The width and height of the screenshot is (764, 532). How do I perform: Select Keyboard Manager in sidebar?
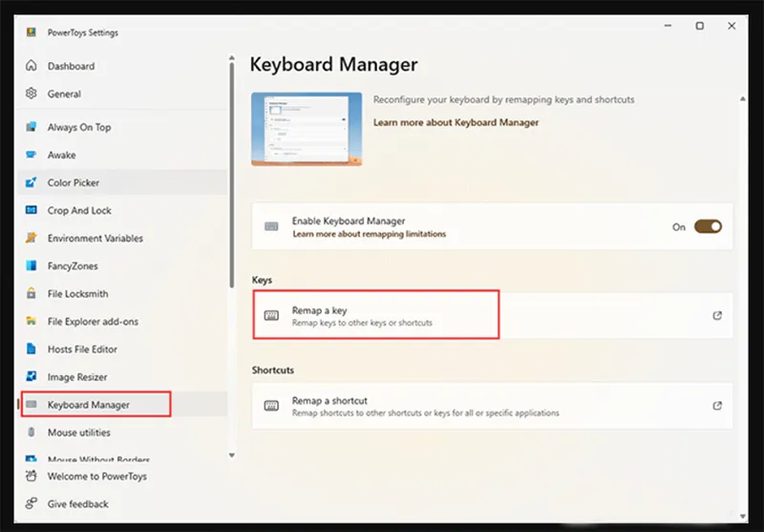123,405
